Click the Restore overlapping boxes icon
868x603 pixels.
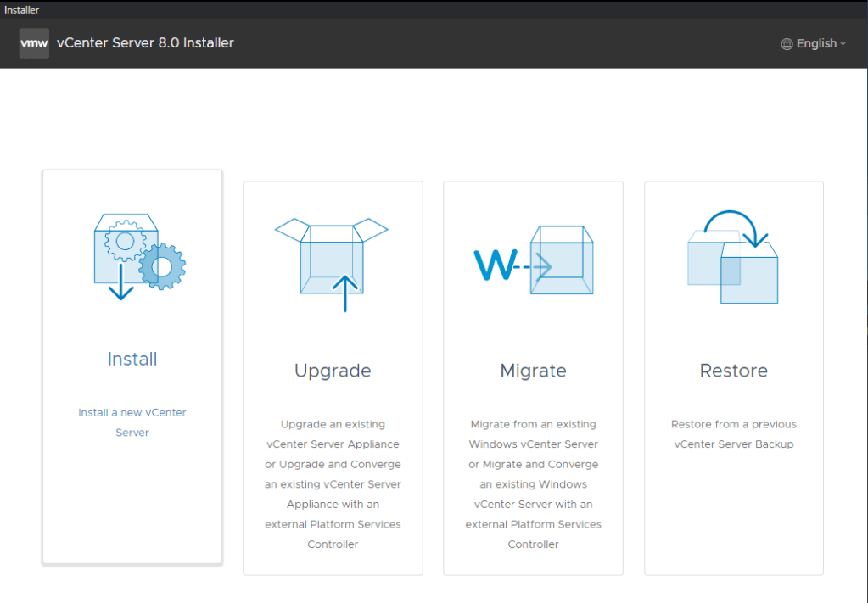pos(731,259)
